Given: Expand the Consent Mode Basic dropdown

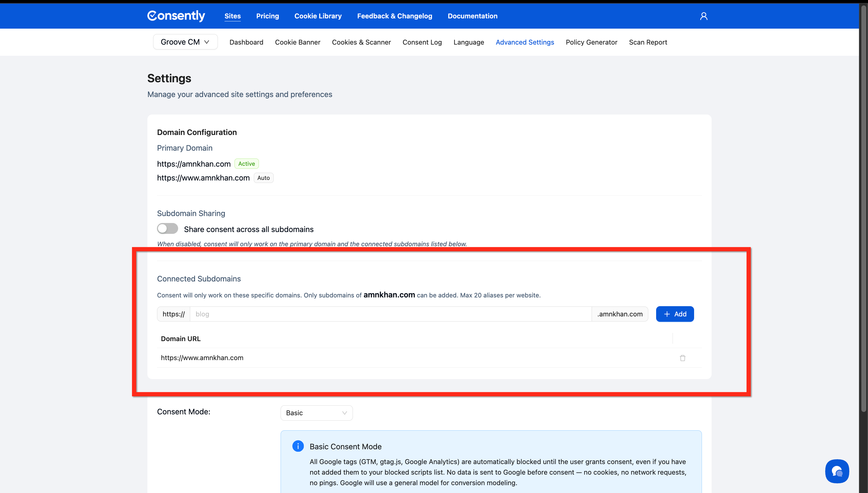Looking at the screenshot, I should (316, 413).
